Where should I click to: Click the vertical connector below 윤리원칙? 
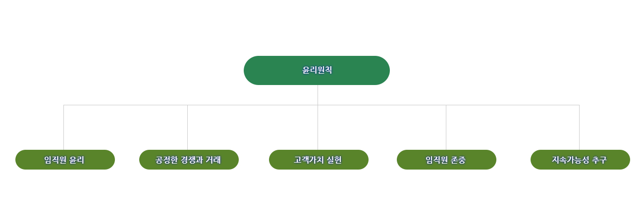pos(318,95)
